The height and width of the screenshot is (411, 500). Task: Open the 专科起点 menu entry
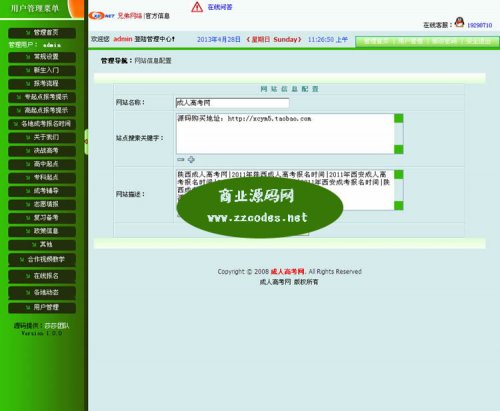coord(42,177)
